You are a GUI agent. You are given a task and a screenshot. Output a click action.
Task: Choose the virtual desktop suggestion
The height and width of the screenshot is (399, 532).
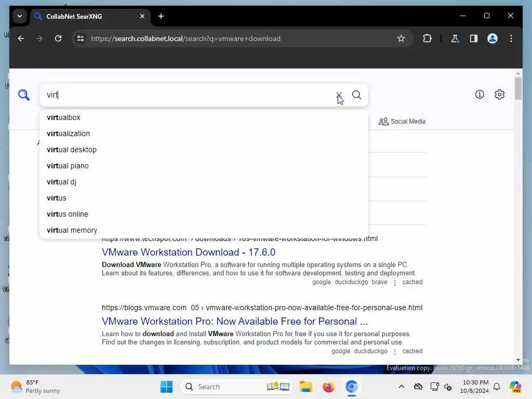(204, 150)
